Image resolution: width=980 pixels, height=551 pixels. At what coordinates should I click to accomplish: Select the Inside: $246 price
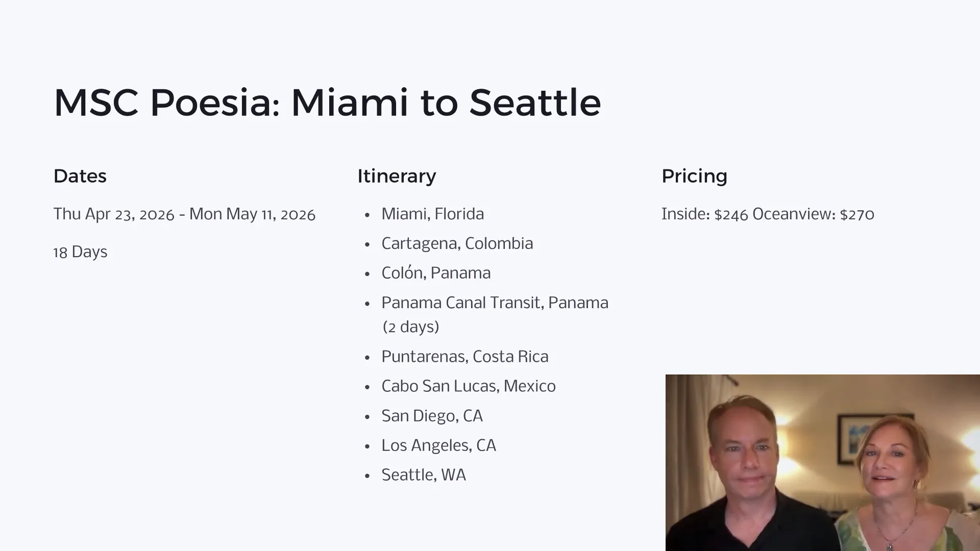pos(704,214)
